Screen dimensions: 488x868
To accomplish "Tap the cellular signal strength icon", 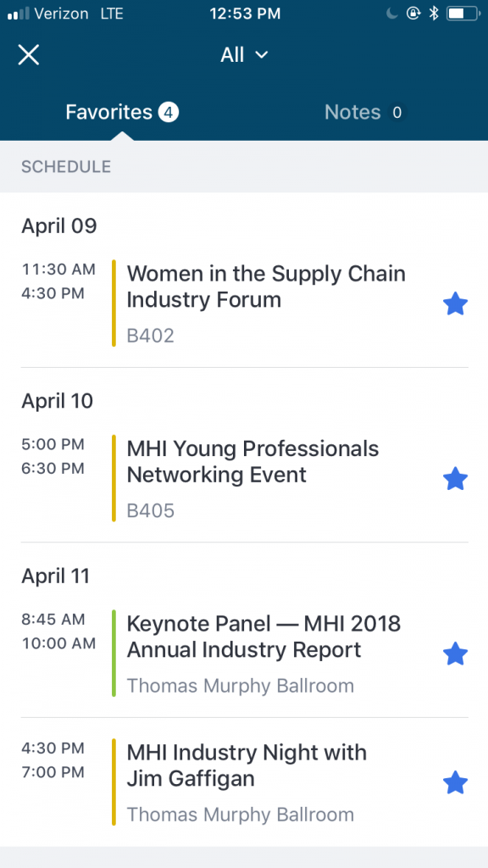I will tap(19, 13).
